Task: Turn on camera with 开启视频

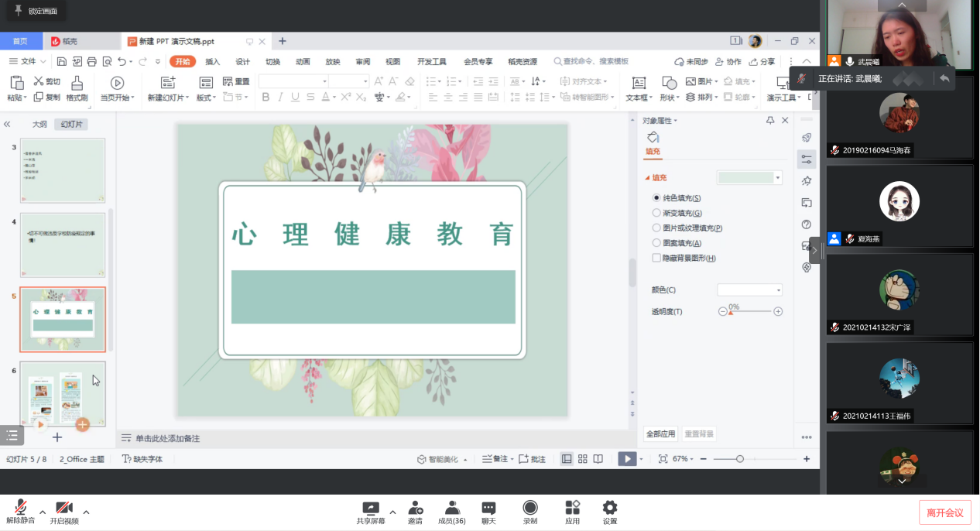Action: (x=64, y=512)
